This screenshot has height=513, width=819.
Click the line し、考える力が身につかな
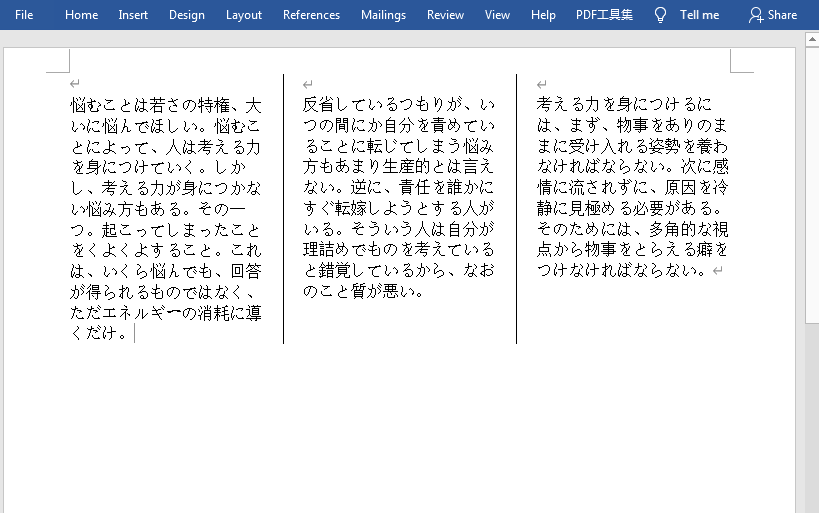pyautogui.click(x=166, y=188)
